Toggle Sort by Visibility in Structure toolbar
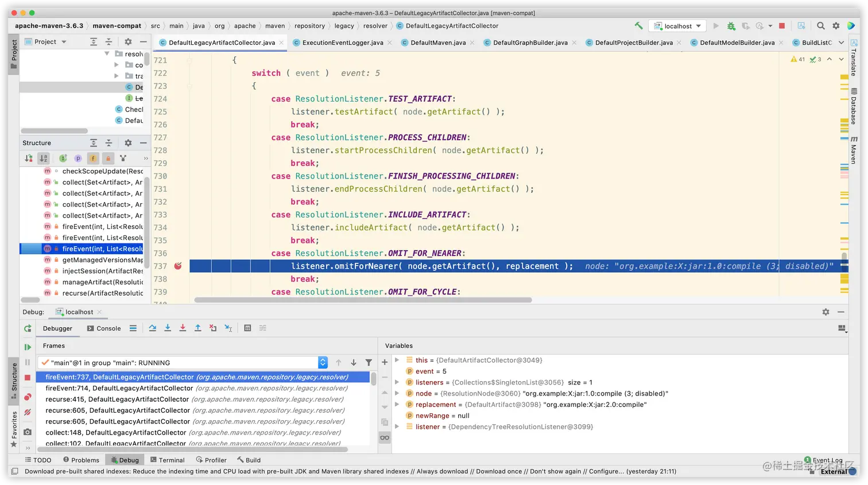The width and height of the screenshot is (868, 485). point(29,158)
